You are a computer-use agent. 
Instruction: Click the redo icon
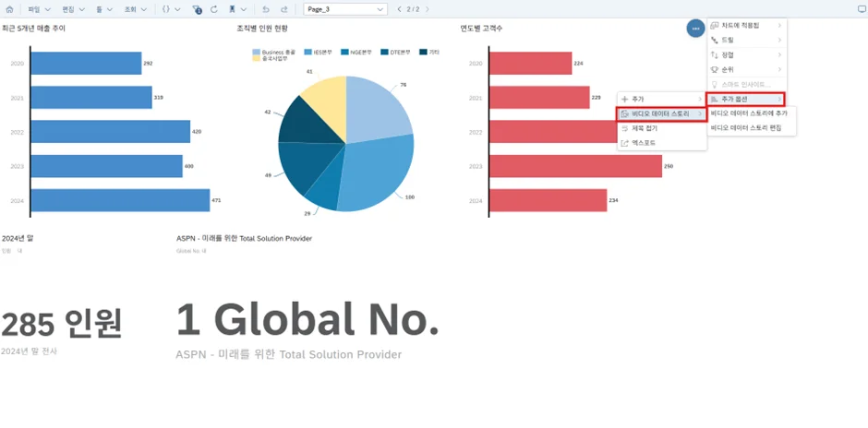284,9
